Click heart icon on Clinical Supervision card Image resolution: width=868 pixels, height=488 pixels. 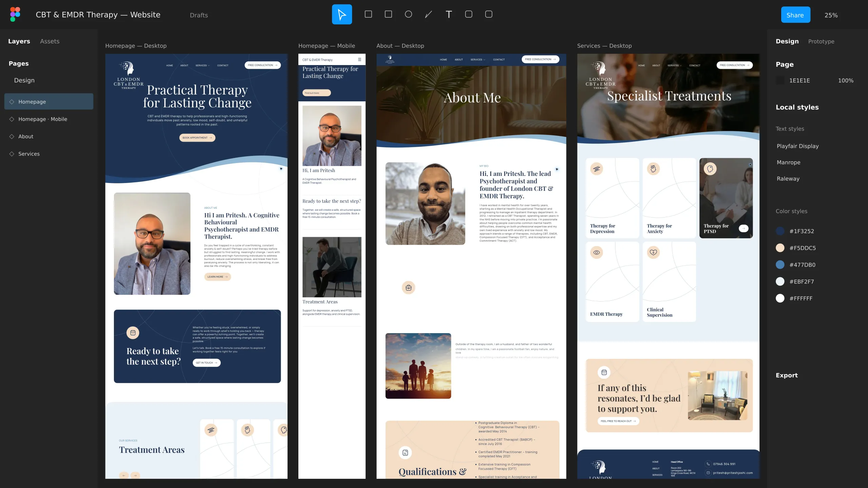pos(653,252)
